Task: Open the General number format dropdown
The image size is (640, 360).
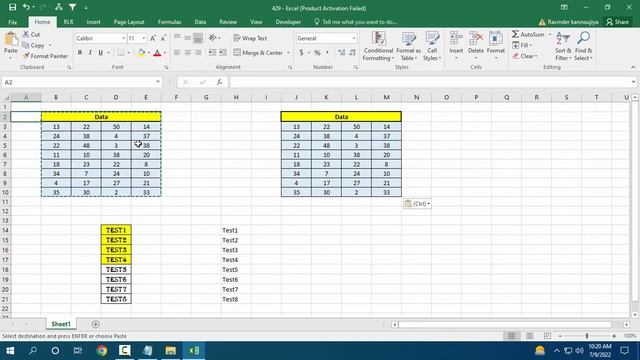Action: [353, 38]
